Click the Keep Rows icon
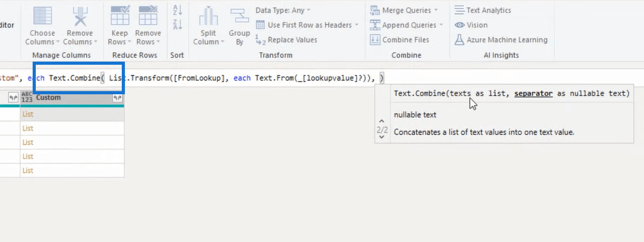This screenshot has height=242, width=644. 120,16
